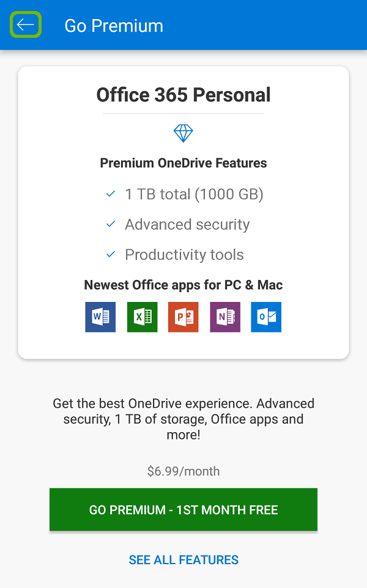Open the PowerPoint app icon
The height and width of the screenshot is (588, 367).
click(183, 317)
